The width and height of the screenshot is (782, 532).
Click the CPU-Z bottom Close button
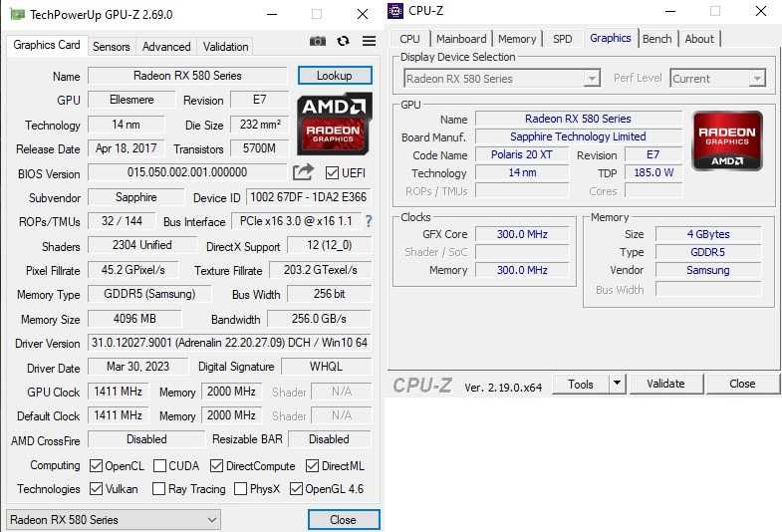tap(742, 384)
